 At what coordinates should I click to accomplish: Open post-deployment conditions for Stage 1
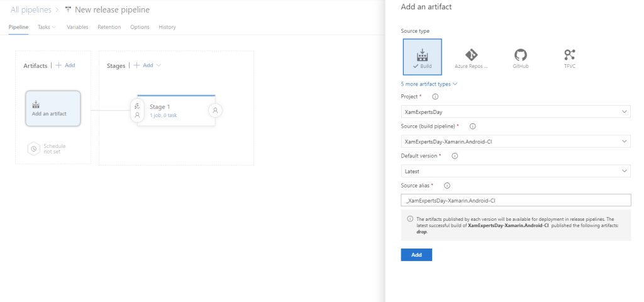[215, 110]
